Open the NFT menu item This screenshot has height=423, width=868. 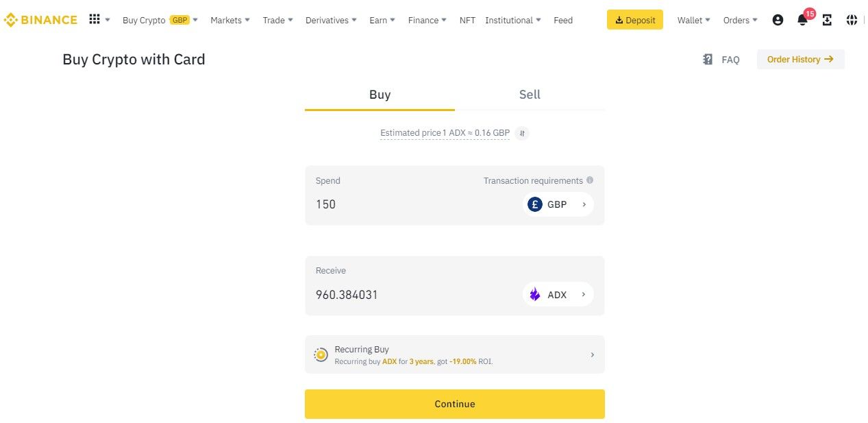467,20
